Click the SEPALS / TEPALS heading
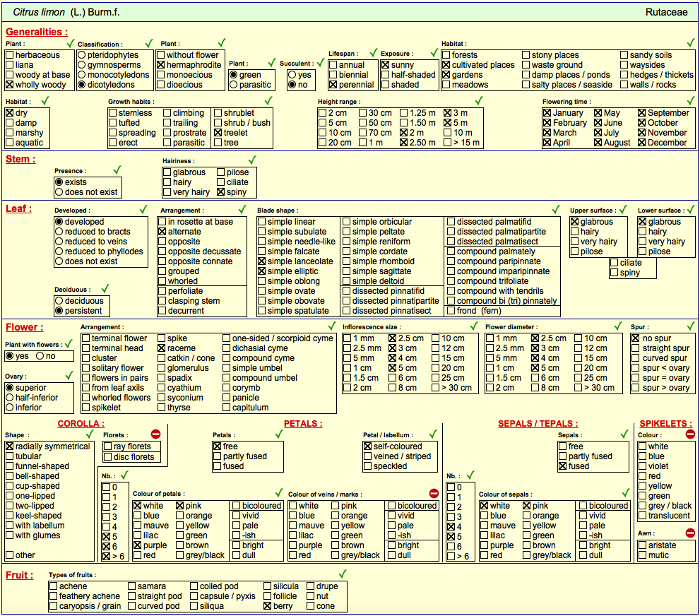 (x=538, y=424)
